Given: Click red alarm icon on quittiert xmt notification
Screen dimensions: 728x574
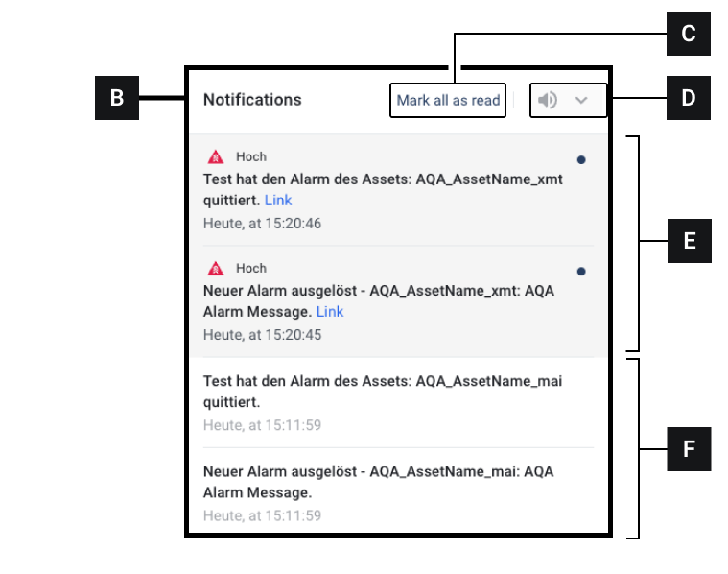Looking at the screenshot, I should tap(215, 157).
